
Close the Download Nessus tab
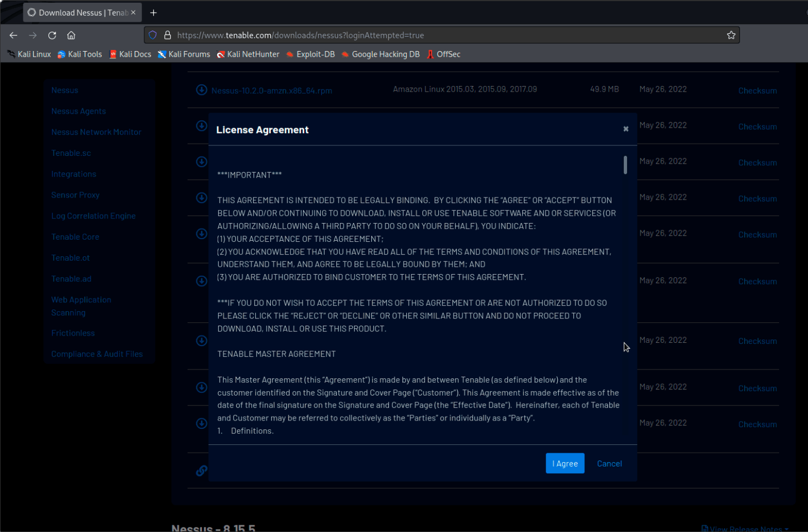coord(133,12)
